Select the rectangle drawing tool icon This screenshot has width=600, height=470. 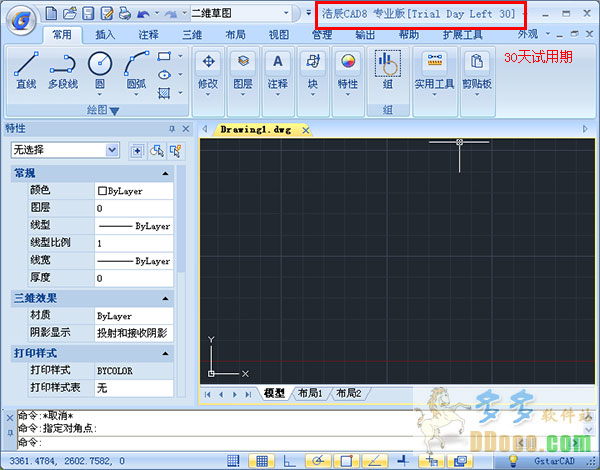click(x=164, y=57)
